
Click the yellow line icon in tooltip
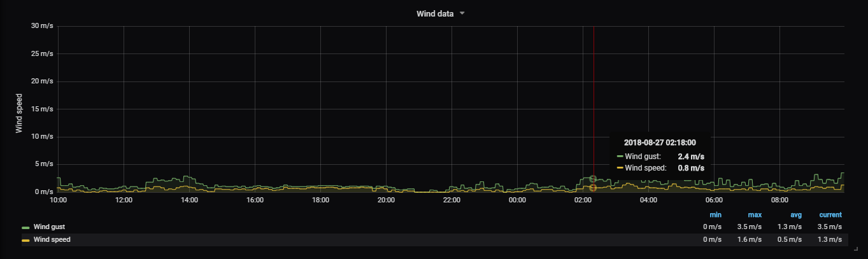[620, 169]
